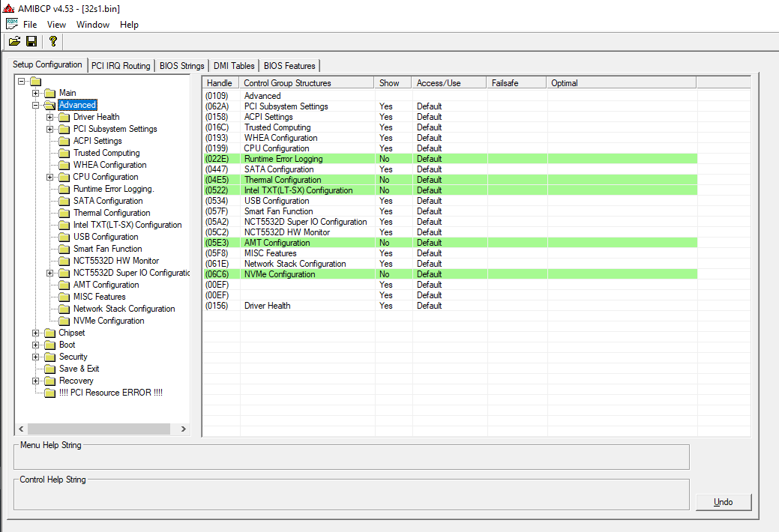Select the Setup Configuration tab
This screenshot has width=779, height=532.
[x=47, y=64]
